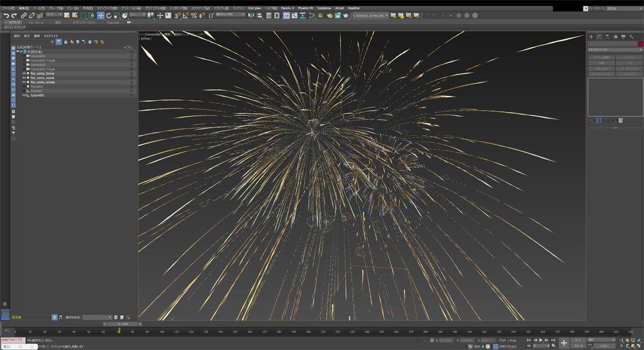Select fire_works_nomal in scene explorer
This screenshot has height=350, width=644.
click(43, 78)
